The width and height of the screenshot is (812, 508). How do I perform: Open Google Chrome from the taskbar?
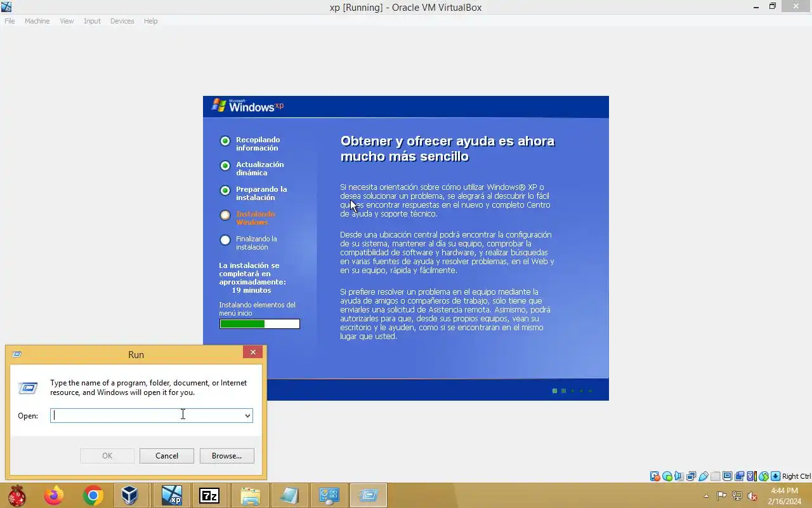tap(93, 495)
